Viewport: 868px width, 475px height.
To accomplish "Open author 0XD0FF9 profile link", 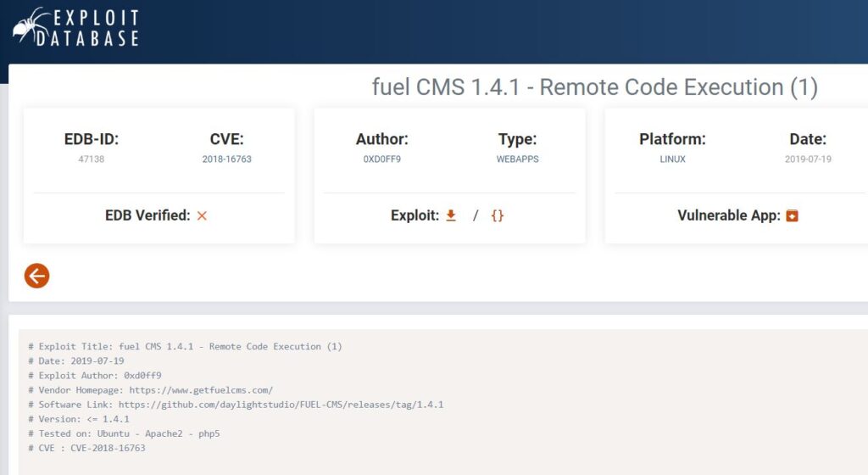I will (382, 159).
